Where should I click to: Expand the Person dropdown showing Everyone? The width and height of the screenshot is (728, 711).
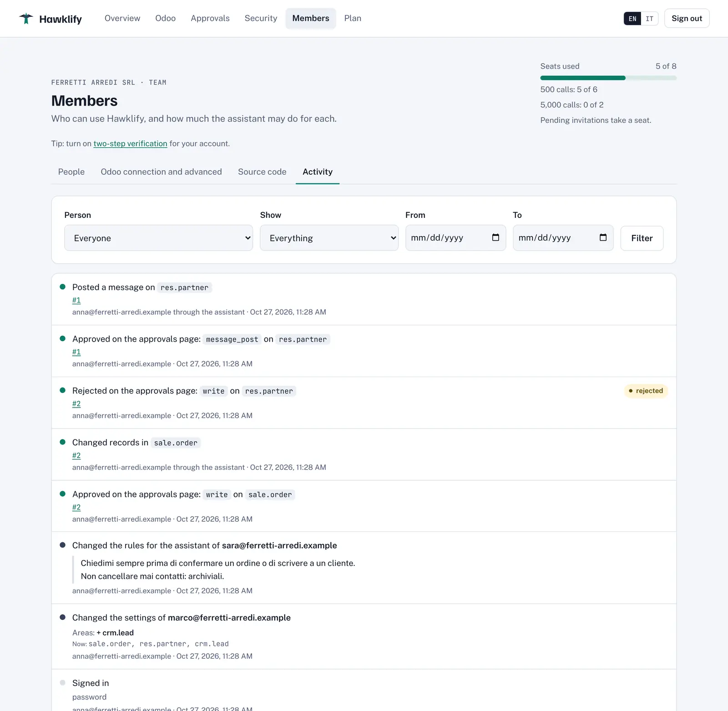158,238
